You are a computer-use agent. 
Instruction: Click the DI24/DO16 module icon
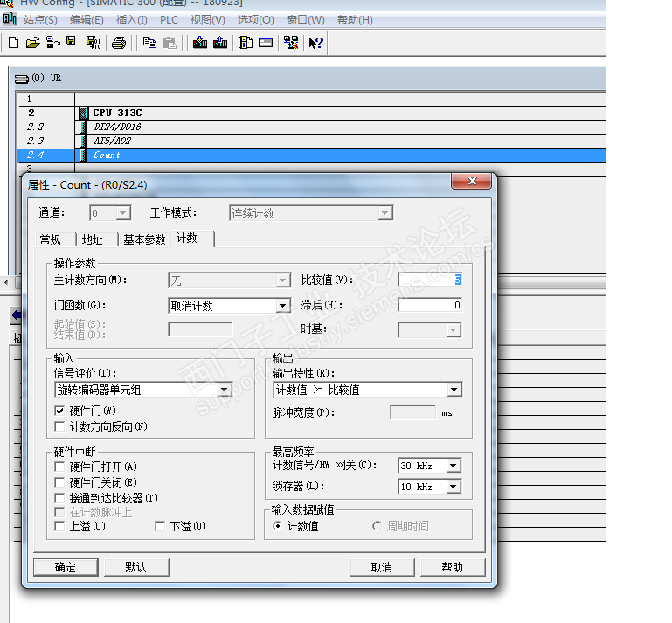(84, 127)
